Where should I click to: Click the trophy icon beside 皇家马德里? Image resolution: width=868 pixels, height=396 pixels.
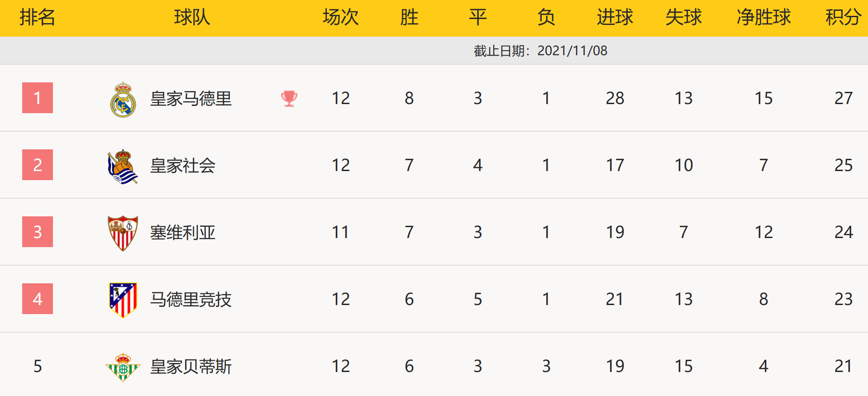(289, 98)
